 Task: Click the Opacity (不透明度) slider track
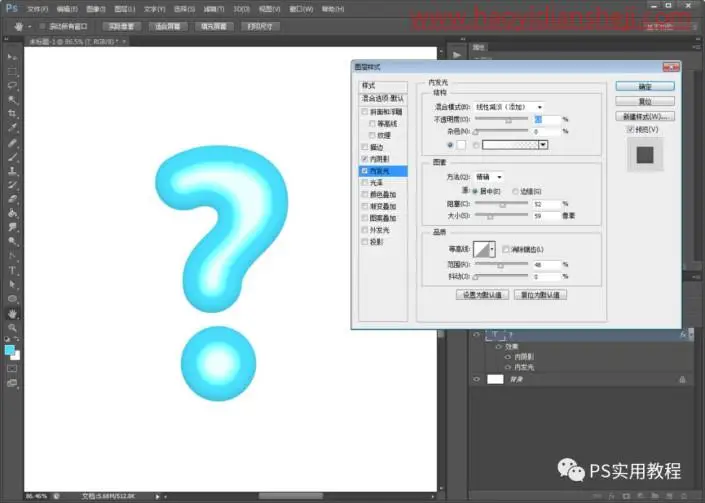click(x=501, y=119)
